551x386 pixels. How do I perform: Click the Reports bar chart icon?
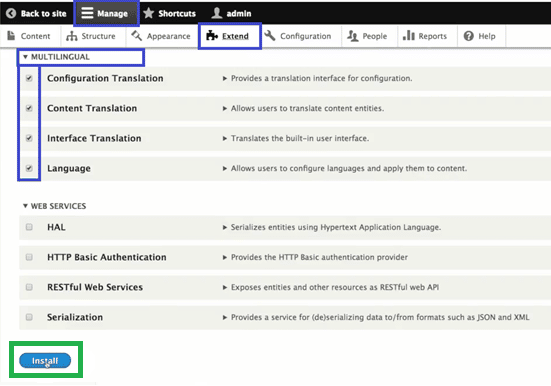(409, 35)
